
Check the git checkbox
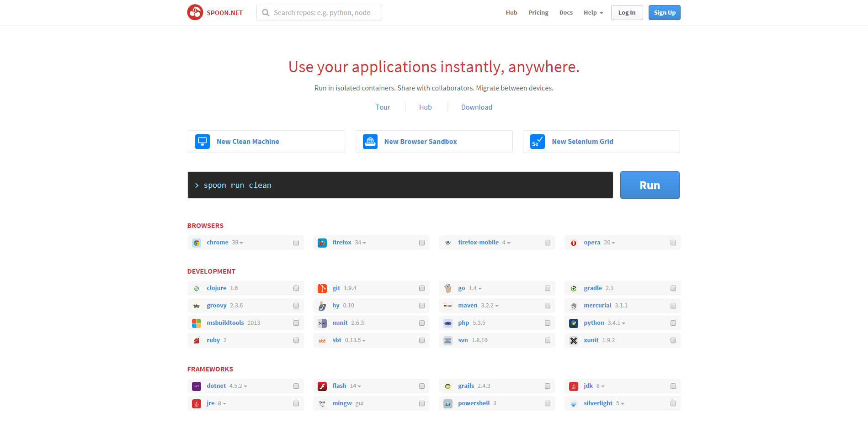[x=422, y=288]
